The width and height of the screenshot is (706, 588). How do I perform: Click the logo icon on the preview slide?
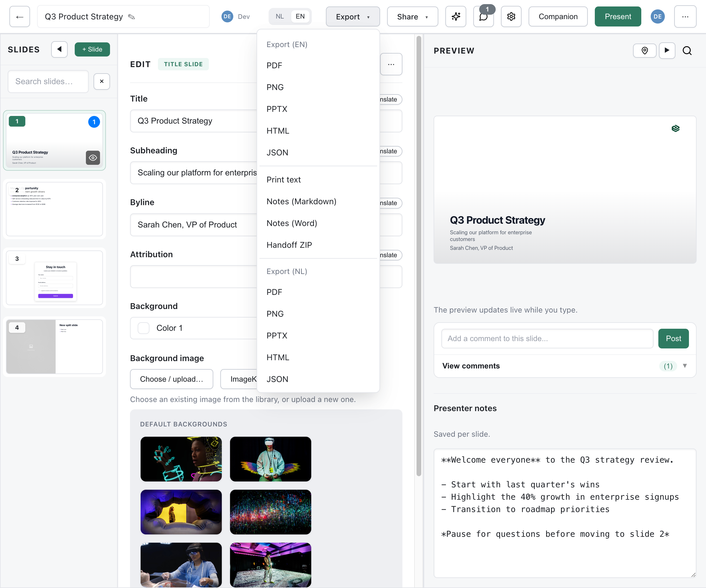click(676, 129)
